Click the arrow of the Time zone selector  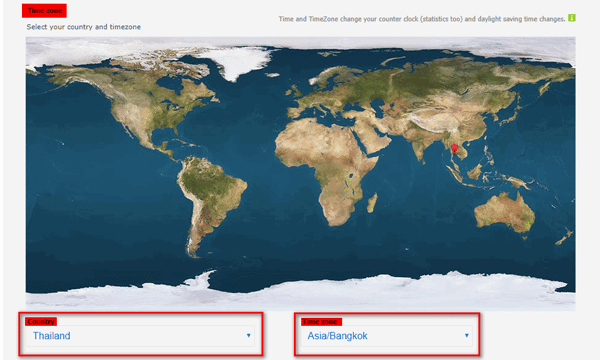point(466,336)
